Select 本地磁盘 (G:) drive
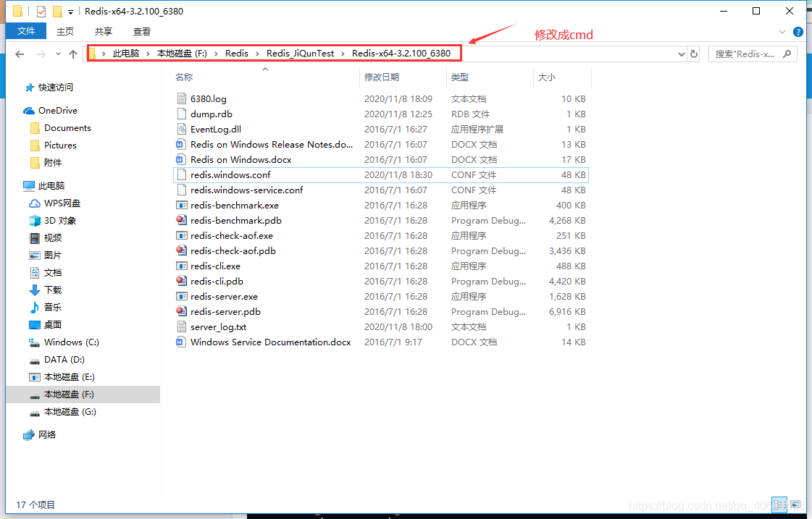 click(70, 412)
